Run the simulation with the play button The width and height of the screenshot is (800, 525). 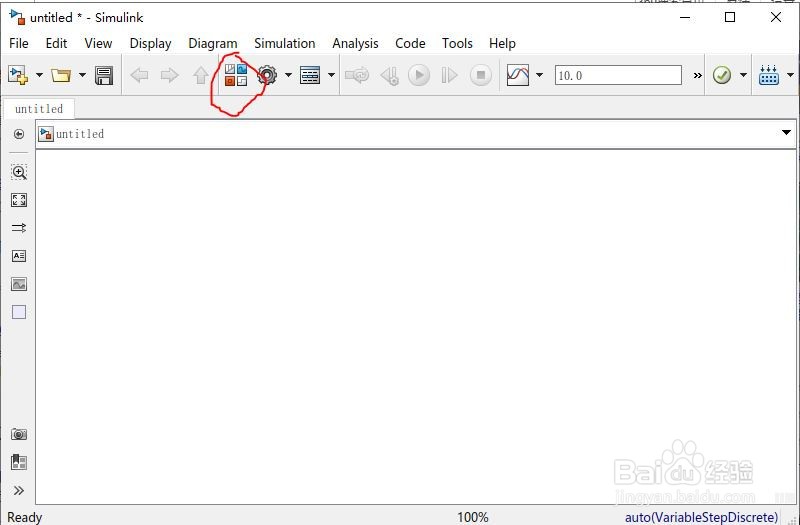419,75
